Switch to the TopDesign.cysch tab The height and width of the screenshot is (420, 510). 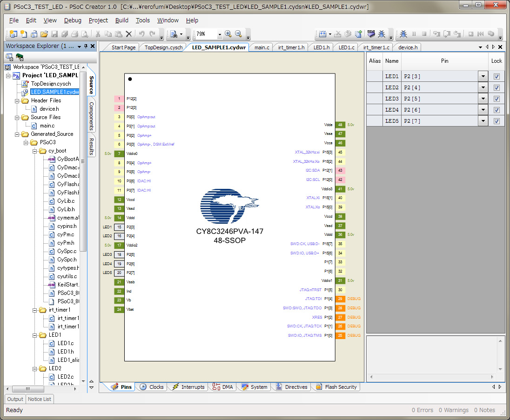[163, 47]
